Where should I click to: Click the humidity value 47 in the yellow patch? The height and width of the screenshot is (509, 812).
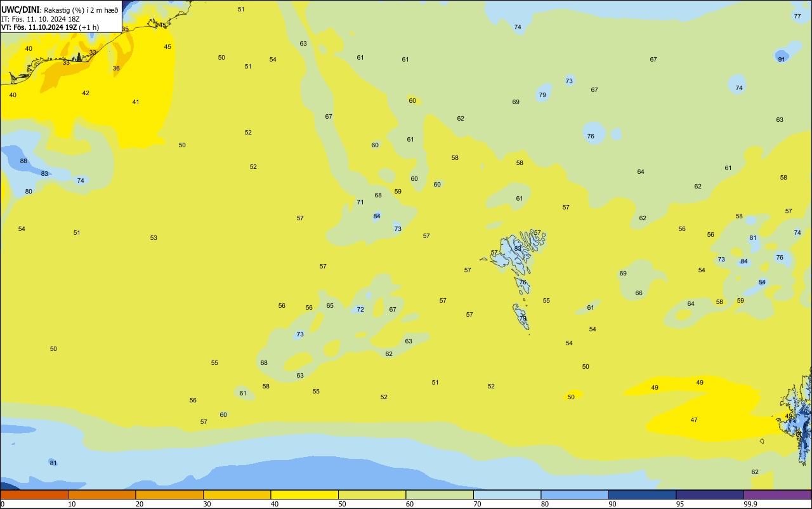pos(694,420)
